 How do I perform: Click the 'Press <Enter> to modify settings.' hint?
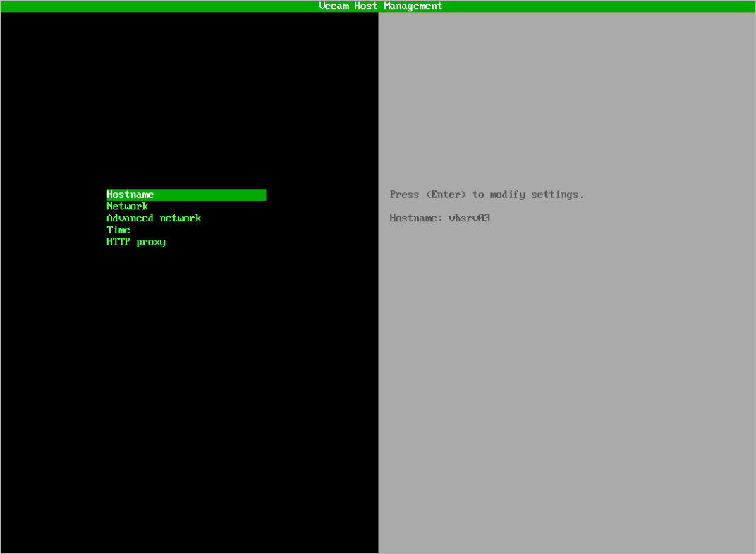[x=487, y=195]
